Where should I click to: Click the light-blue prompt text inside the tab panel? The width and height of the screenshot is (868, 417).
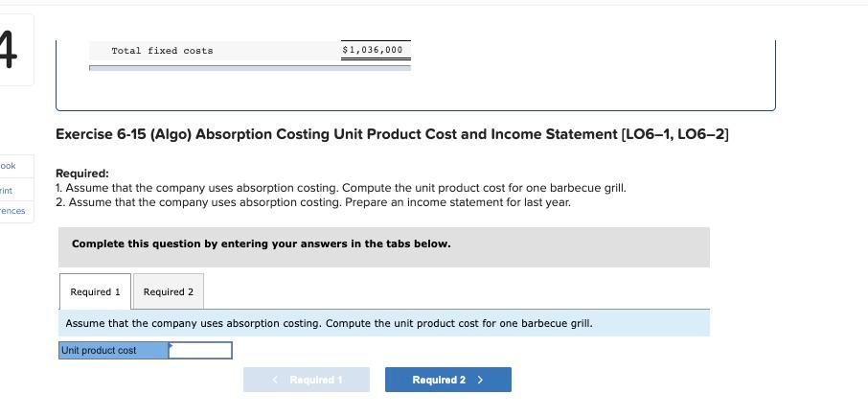click(329, 323)
